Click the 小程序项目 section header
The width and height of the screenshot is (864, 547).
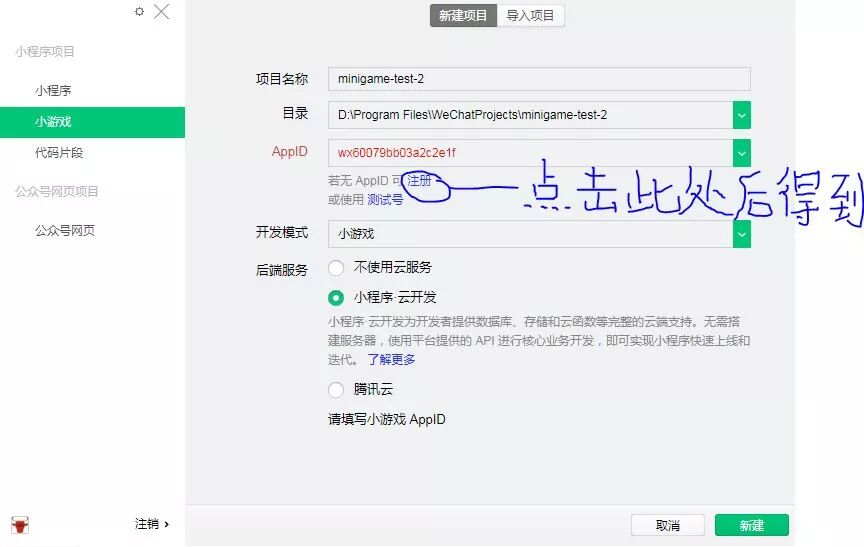click(45, 52)
